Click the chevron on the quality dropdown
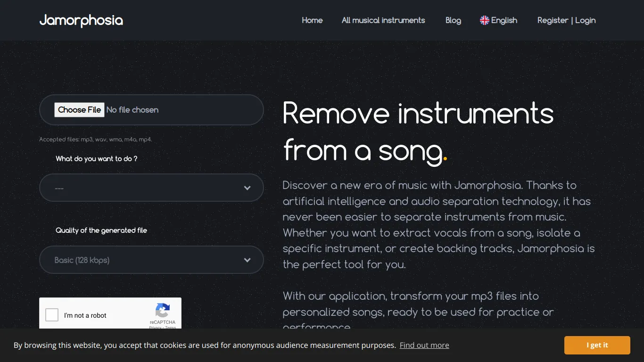Screen dimensions: 644x362 [x=247, y=260]
